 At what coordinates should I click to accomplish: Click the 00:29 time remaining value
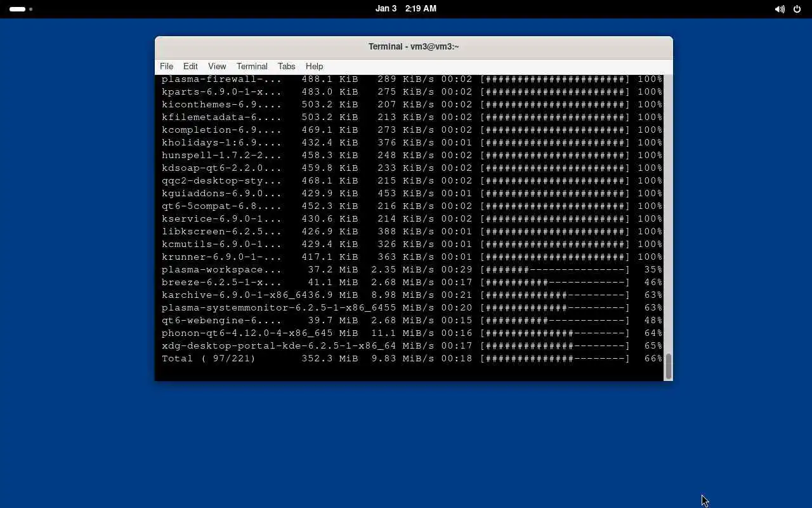[457, 270]
